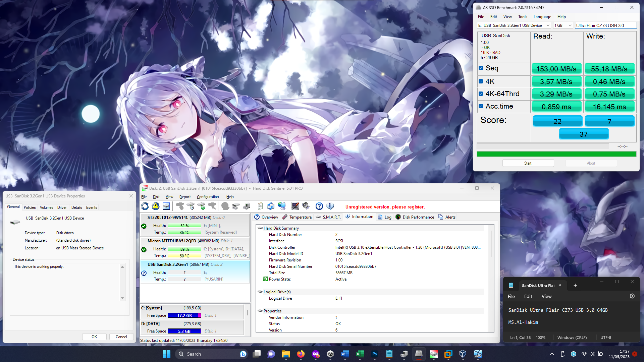Screen dimensions: 644x362
Task: Open the View menu in Notepad
Action: (x=546, y=296)
